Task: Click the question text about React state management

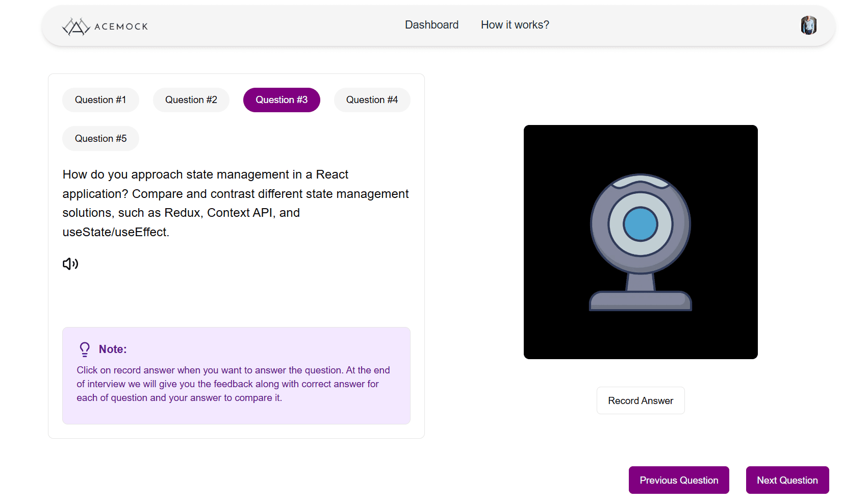Action: click(235, 203)
